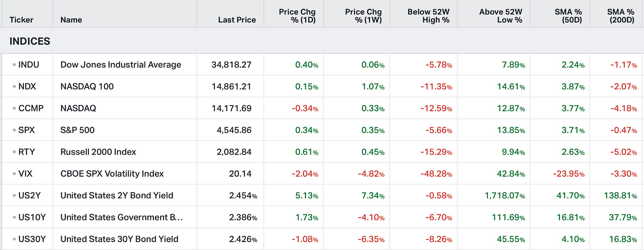Open the S&P 500 name
The height and width of the screenshot is (250, 644).
pyautogui.click(x=77, y=130)
